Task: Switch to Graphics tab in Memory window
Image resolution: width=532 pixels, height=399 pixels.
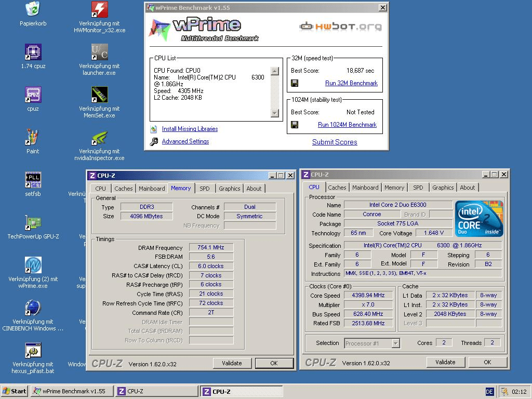Action: [x=229, y=189]
